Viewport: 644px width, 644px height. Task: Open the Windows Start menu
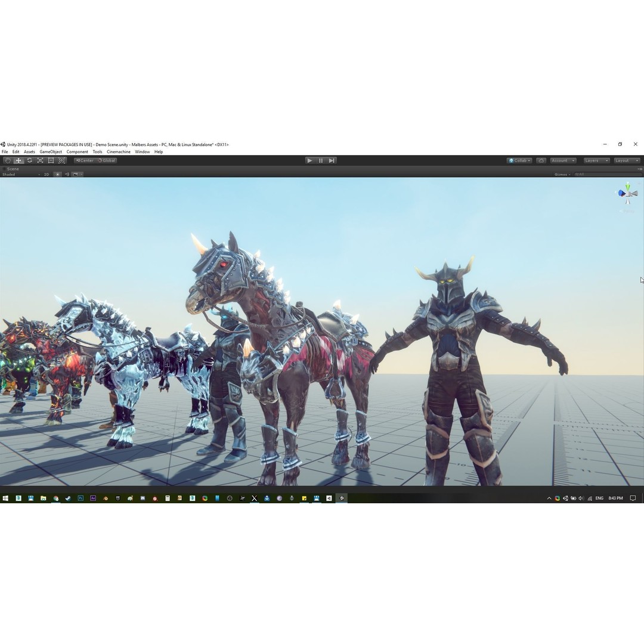(5, 498)
